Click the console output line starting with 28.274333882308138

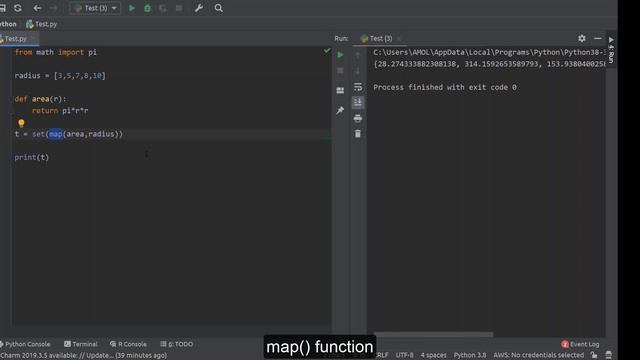[489, 64]
